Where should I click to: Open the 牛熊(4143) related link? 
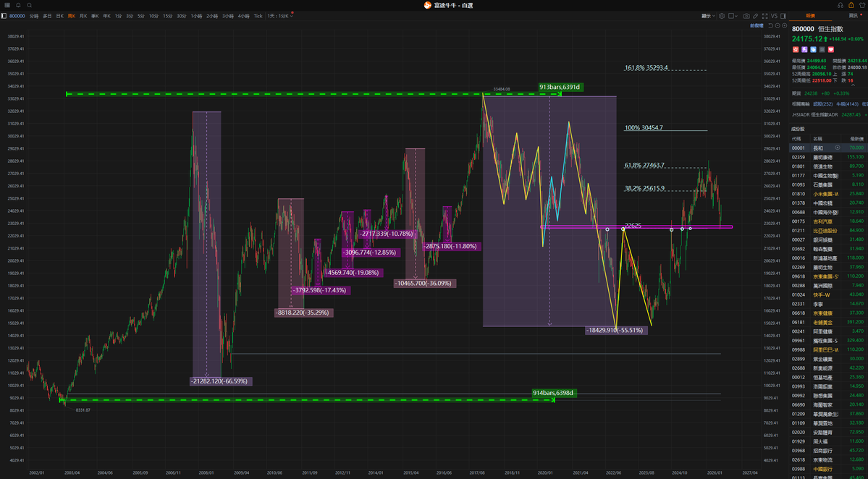click(x=848, y=104)
